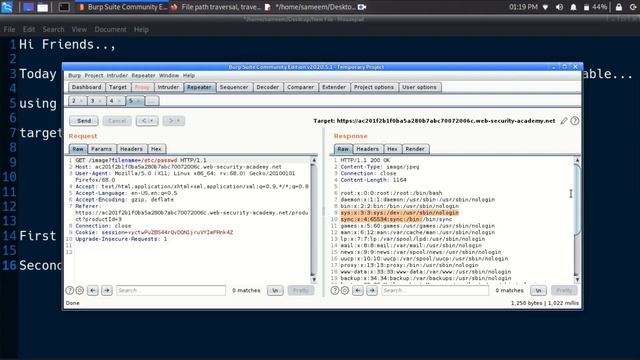Click the response pane vertical scrollbar
640x360 pixels.
point(577,220)
